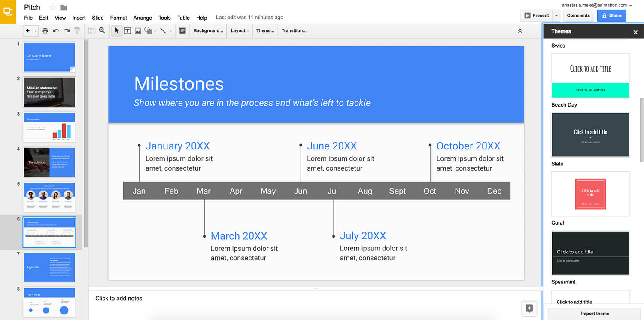Select slide 2 Mission statement thumbnail
The width and height of the screenshot is (644, 320).
(49, 92)
